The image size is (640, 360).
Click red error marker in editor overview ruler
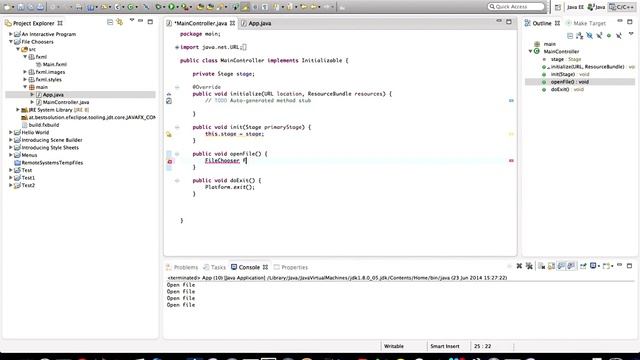pos(511,161)
